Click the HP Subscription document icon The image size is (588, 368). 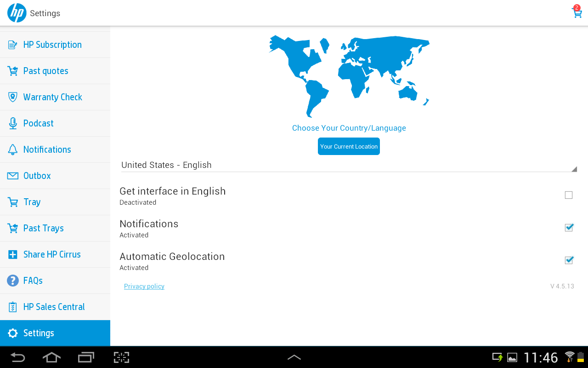click(x=13, y=45)
